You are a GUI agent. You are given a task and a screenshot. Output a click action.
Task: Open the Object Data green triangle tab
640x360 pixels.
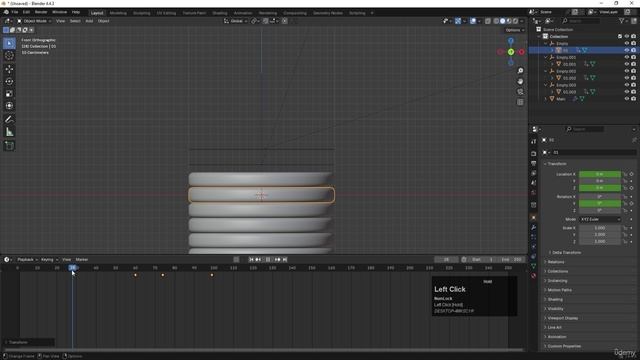[533, 266]
